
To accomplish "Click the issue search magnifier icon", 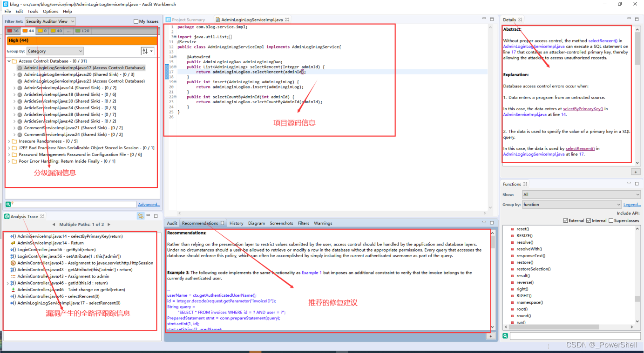I will (x=8, y=204).
